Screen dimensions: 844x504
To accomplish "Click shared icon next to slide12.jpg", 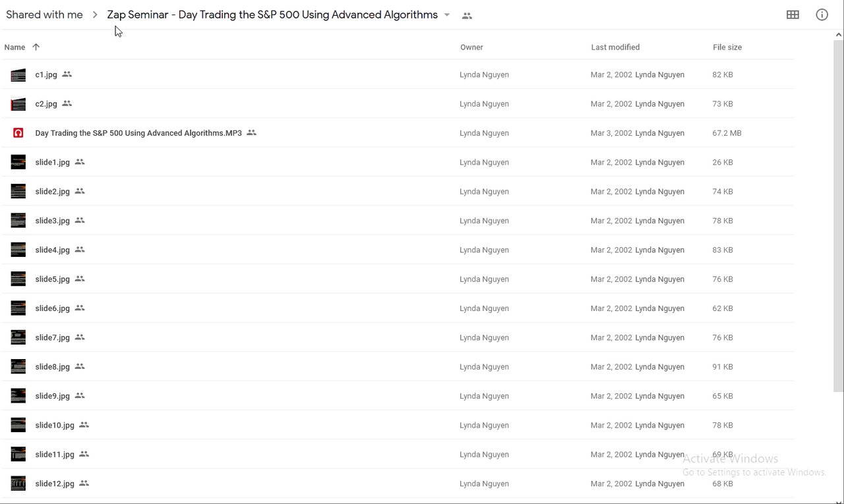I will tap(84, 483).
